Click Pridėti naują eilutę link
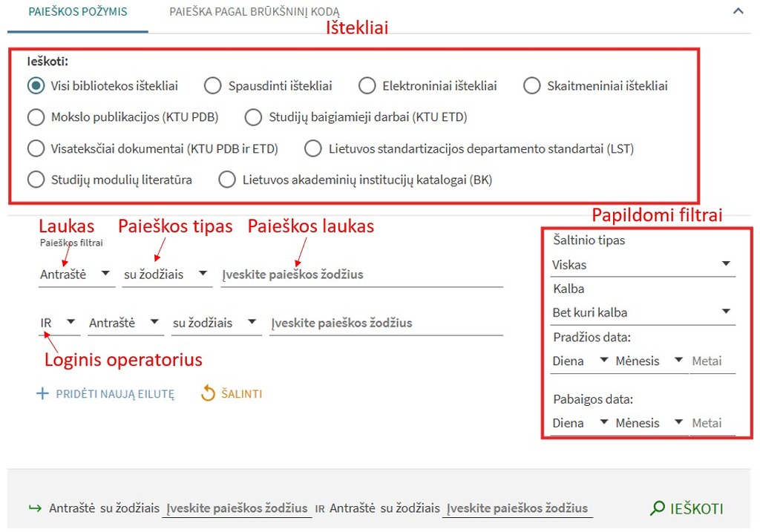The image size is (760, 532). coord(115,394)
